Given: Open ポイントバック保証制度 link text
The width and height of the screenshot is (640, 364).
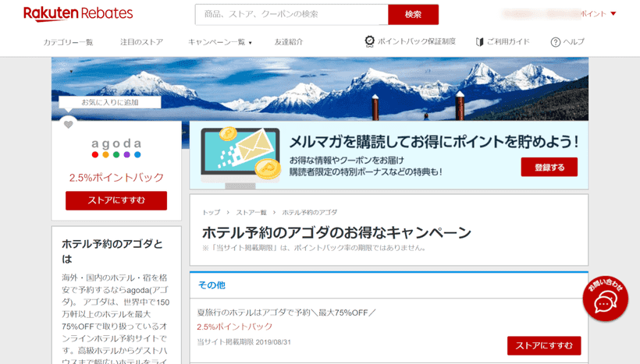Looking at the screenshot, I should 416,41.
